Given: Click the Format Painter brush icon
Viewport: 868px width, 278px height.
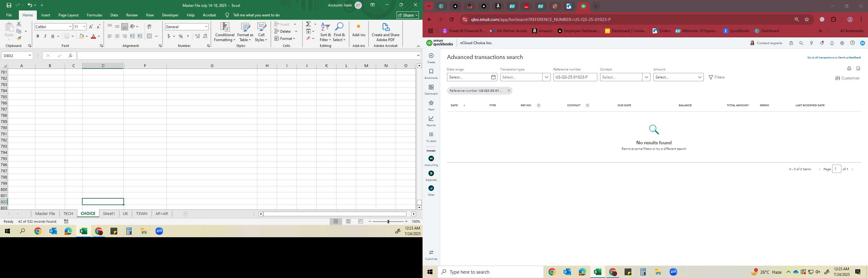Looking at the screenshot, I should click(x=19, y=38).
